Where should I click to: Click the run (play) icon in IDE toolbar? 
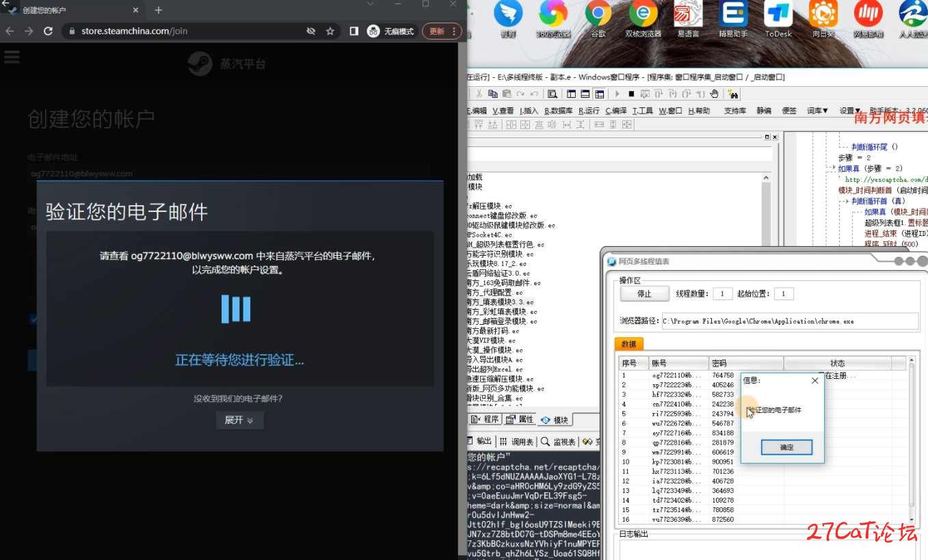click(618, 94)
